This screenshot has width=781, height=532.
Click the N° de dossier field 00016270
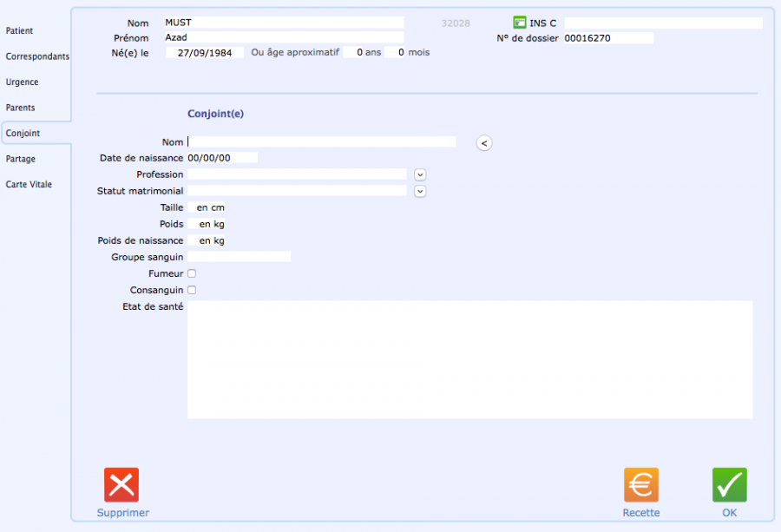[x=608, y=38]
